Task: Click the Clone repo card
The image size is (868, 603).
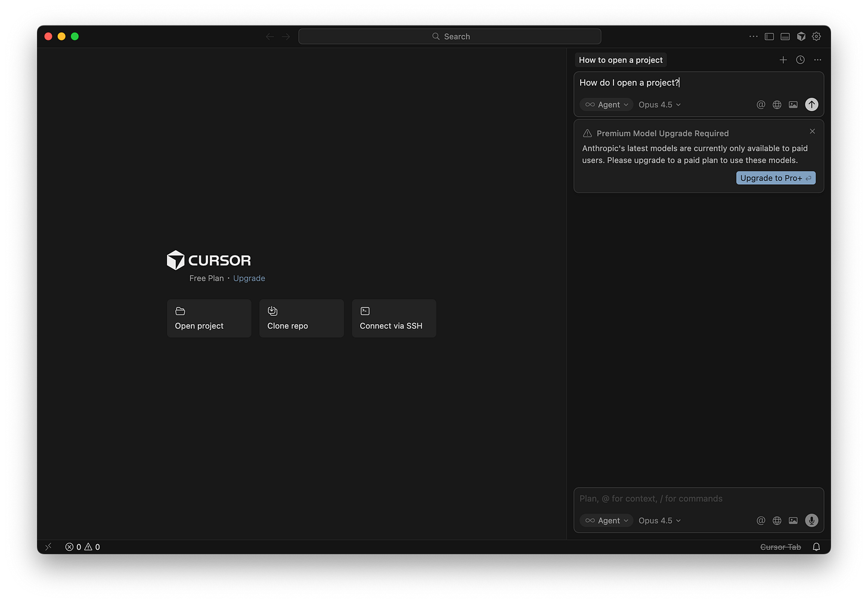Action: pos(302,318)
